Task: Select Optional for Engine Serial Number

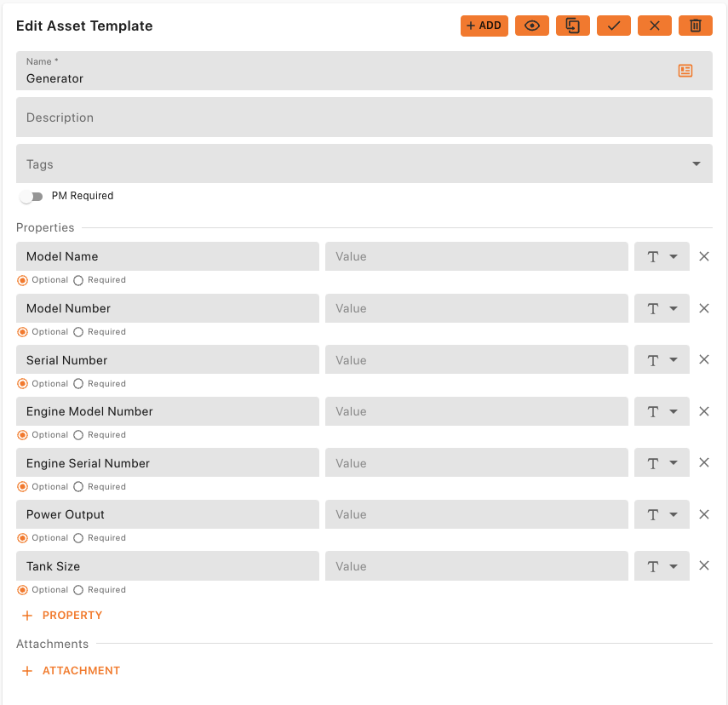Action: (22, 487)
